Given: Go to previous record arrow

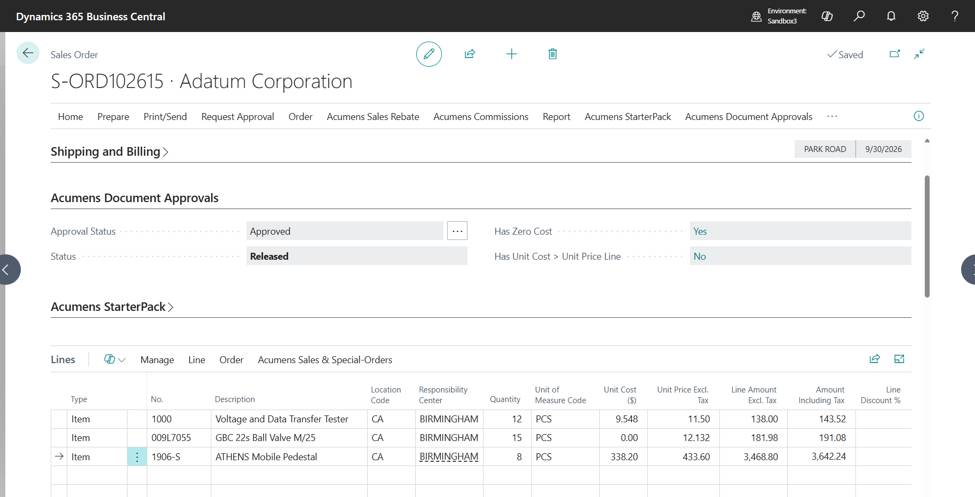Looking at the screenshot, I should (7, 269).
